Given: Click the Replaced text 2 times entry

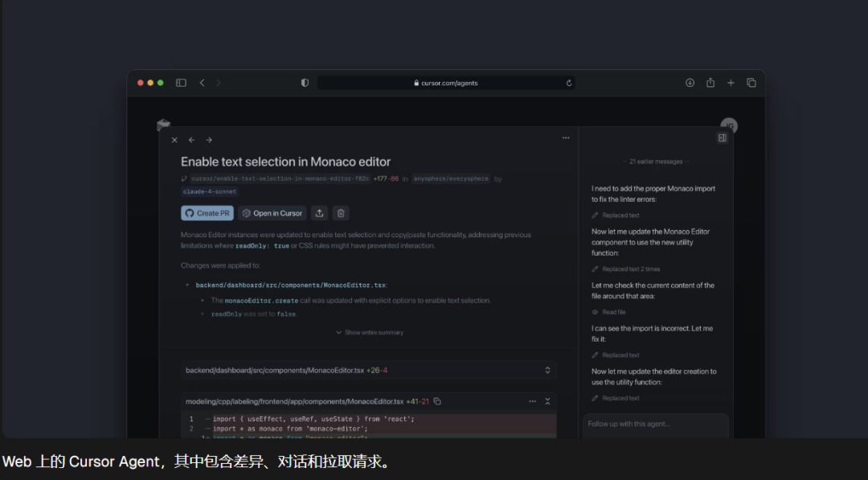Looking at the screenshot, I should (x=626, y=269).
